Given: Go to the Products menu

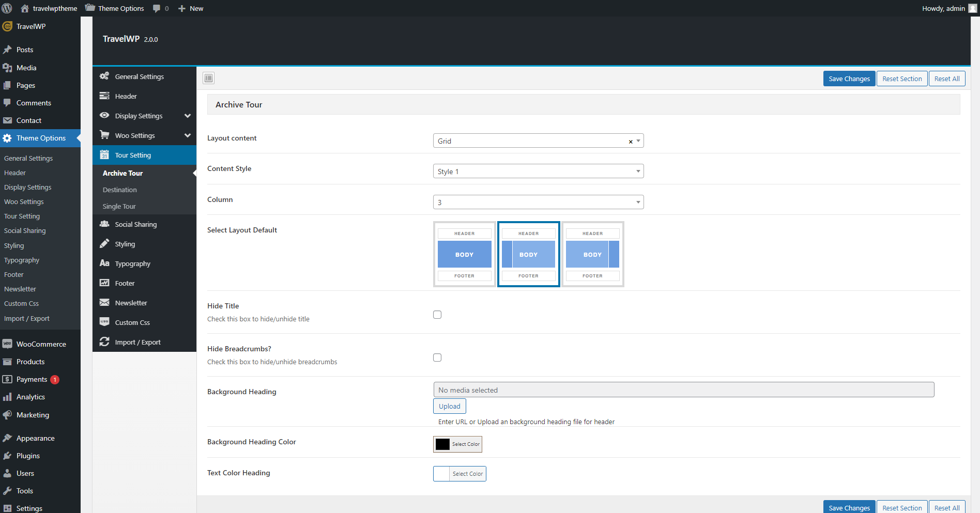Looking at the screenshot, I should [30, 362].
